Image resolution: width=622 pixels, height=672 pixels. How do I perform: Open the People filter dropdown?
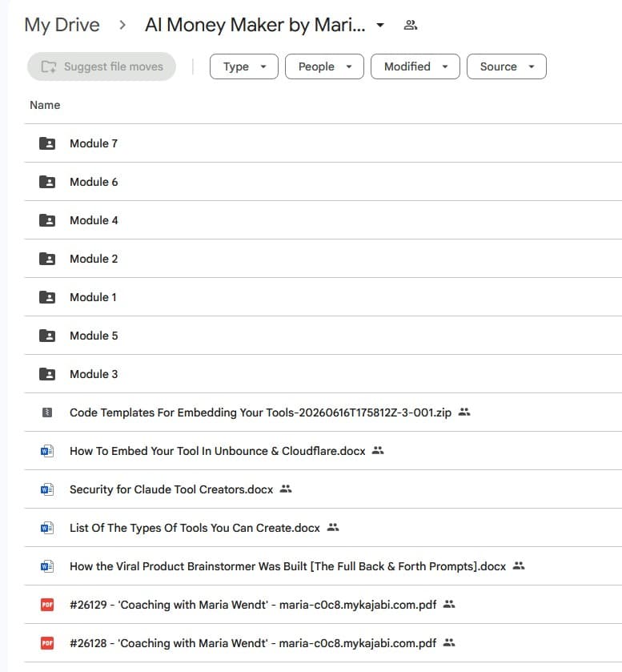[x=324, y=66]
